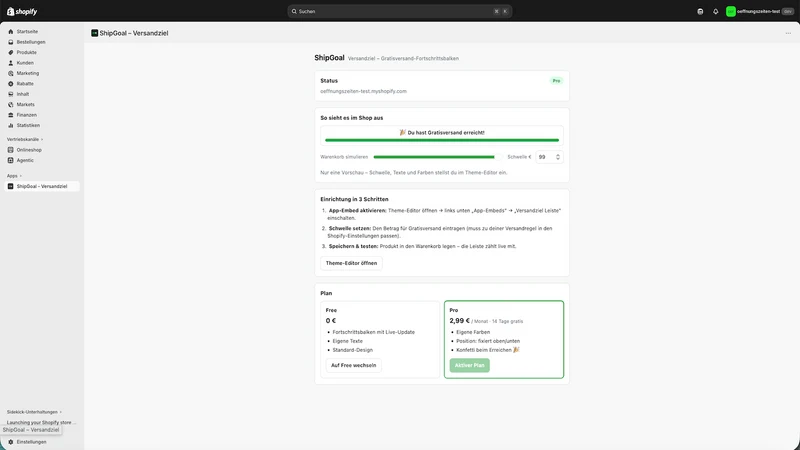Click the Sidekick icon in top bar
The image size is (800, 450).
pos(700,11)
